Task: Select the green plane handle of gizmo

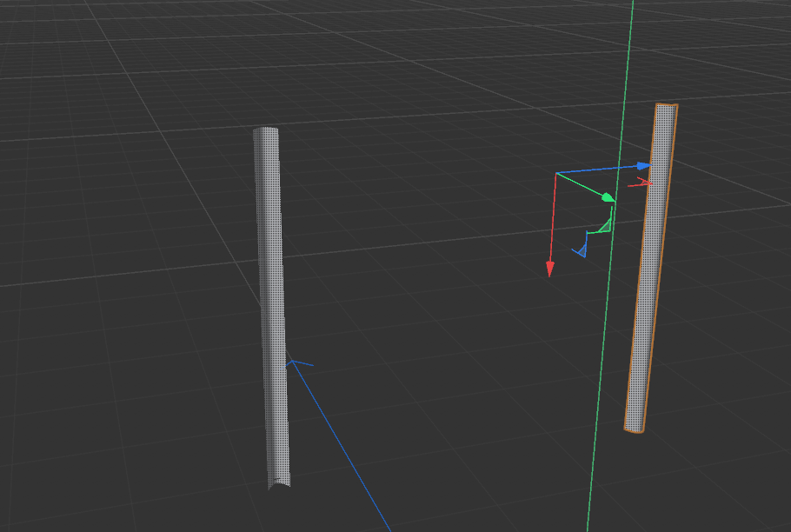Action: pyautogui.click(x=606, y=227)
